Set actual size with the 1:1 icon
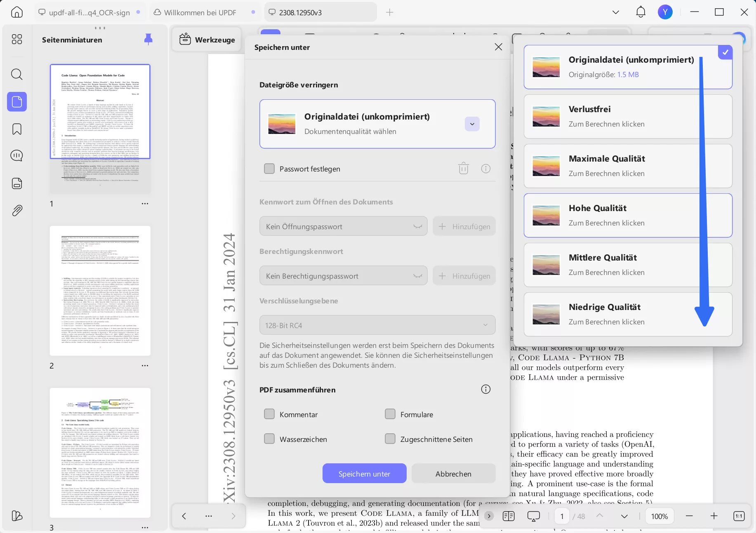This screenshot has width=756, height=533. (x=739, y=516)
